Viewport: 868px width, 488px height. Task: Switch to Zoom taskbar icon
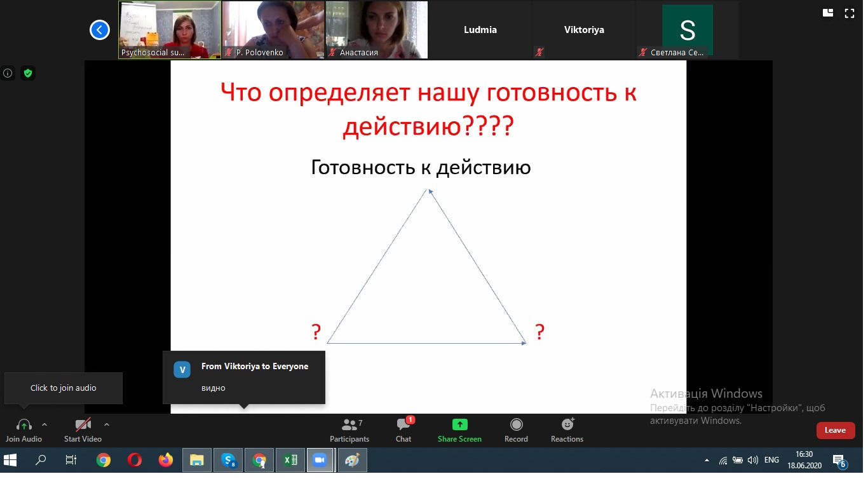pos(320,460)
